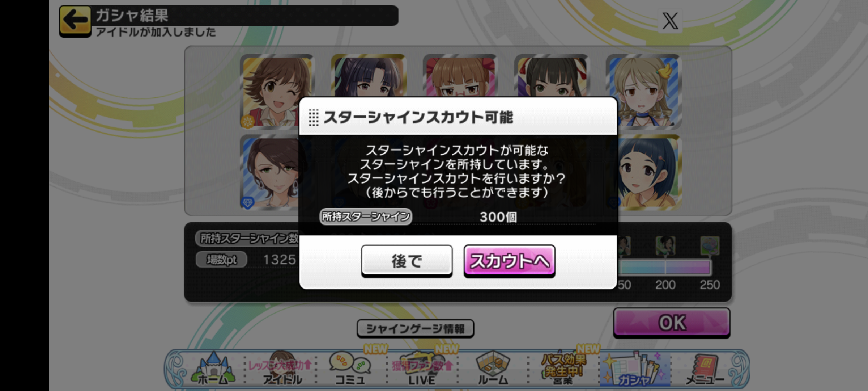This screenshot has height=391, width=868.
Task: Open the ホーム castle icon
Action: click(213, 368)
